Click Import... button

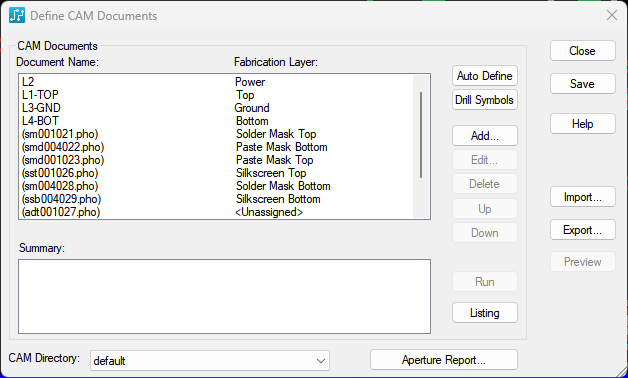click(582, 197)
